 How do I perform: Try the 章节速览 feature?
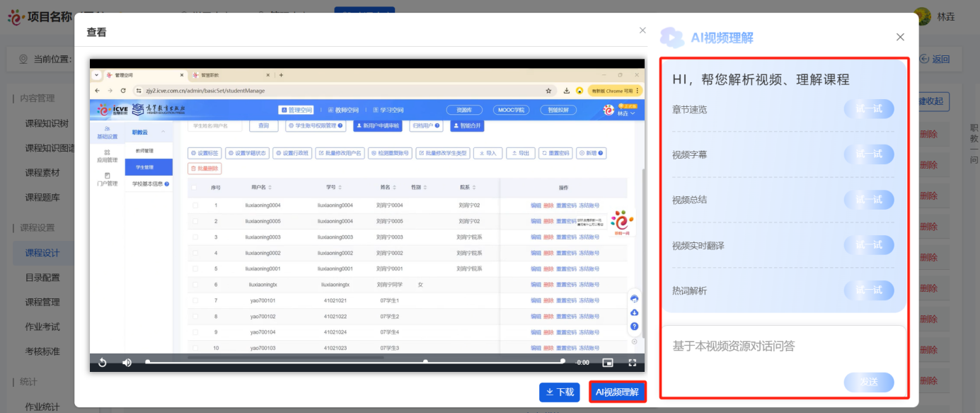pos(868,109)
